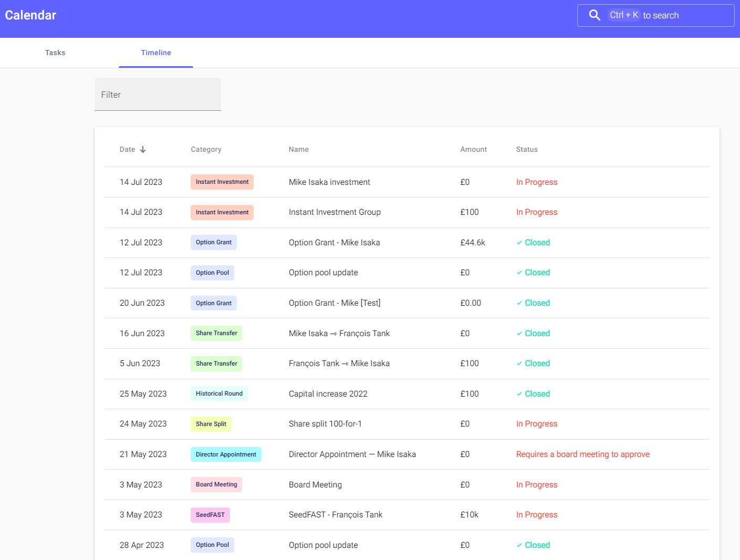The image size is (740, 560).
Task: Click the Calendar page title
Action: [30, 15]
